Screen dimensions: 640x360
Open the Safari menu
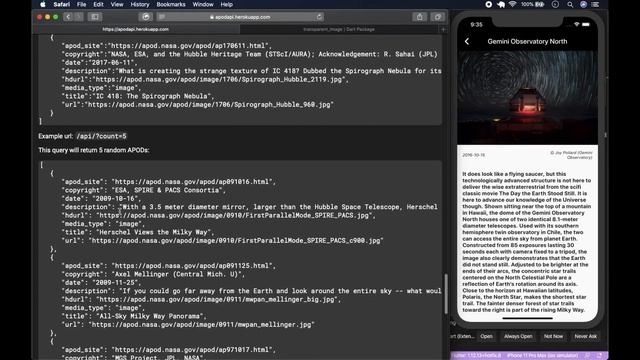62,4
